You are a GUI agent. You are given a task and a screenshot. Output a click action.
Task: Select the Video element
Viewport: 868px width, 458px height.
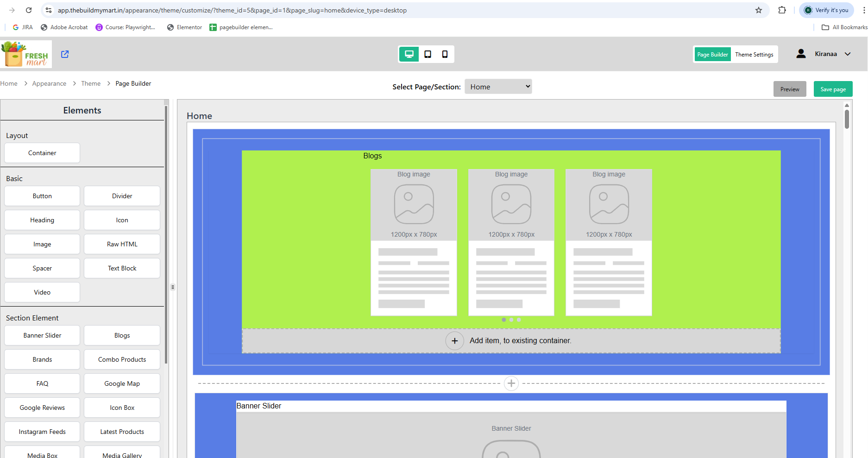click(x=42, y=292)
